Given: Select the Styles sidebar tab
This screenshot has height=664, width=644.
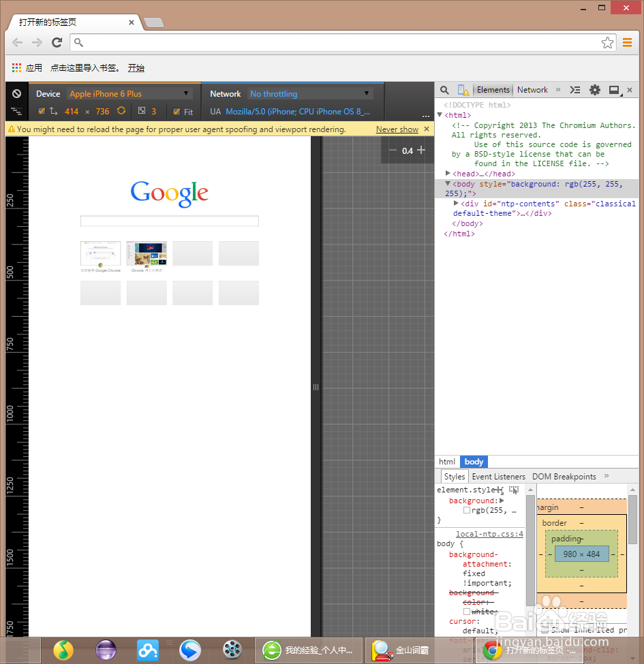Looking at the screenshot, I should tap(454, 477).
